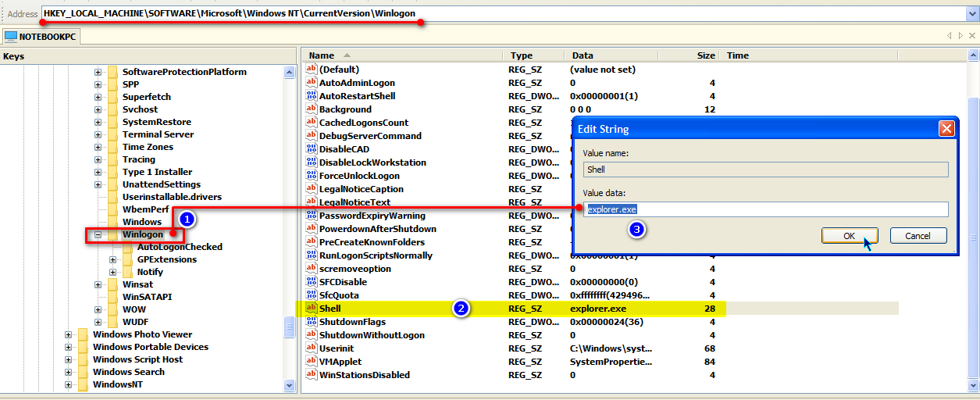Collapse the Winlogon tree node
This screenshot has width=980, height=400.
(98, 234)
